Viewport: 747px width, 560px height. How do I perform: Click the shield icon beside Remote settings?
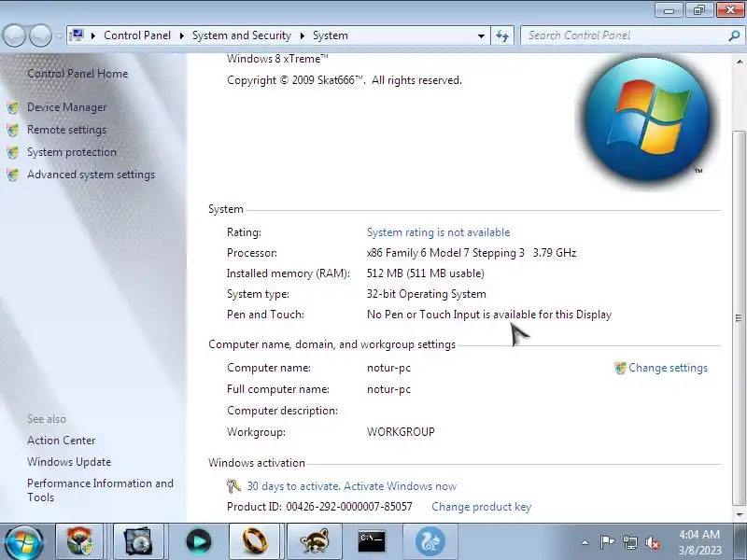pyautogui.click(x=13, y=130)
